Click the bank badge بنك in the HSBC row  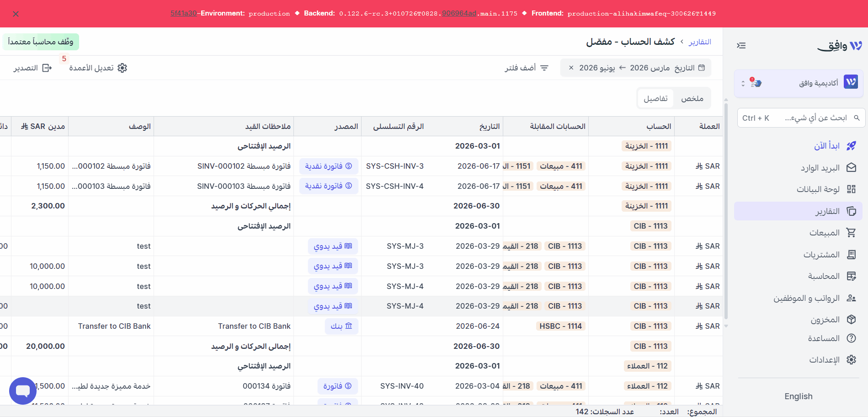coord(341,326)
